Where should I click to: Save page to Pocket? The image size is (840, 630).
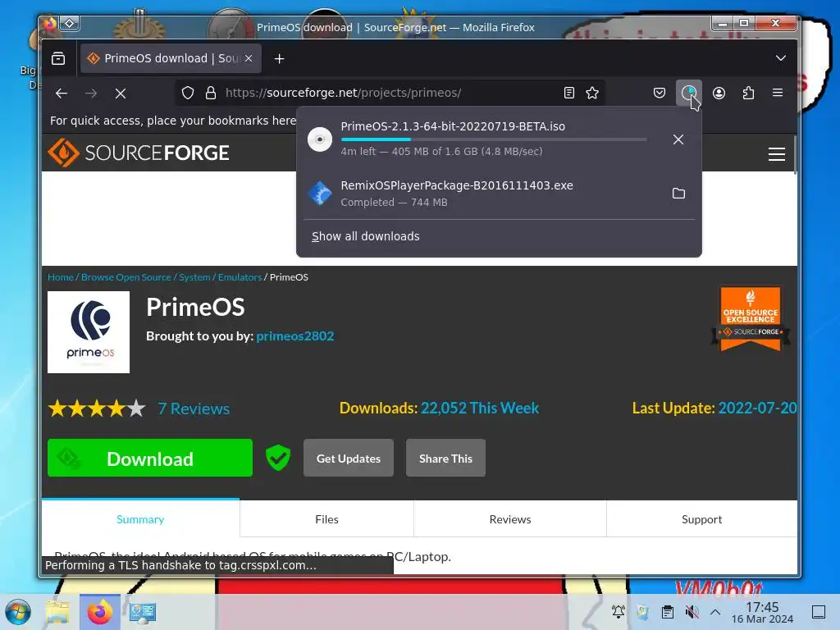[660, 94]
